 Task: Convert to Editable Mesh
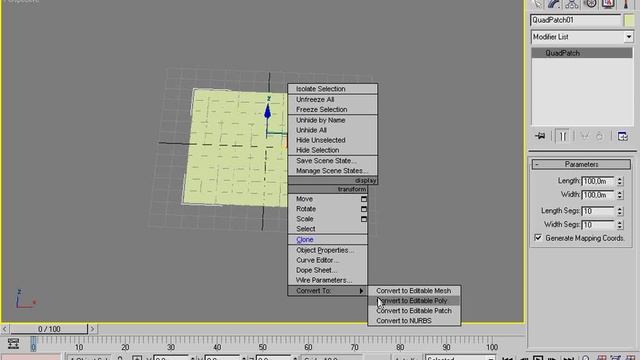pyautogui.click(x=414, y=291)
